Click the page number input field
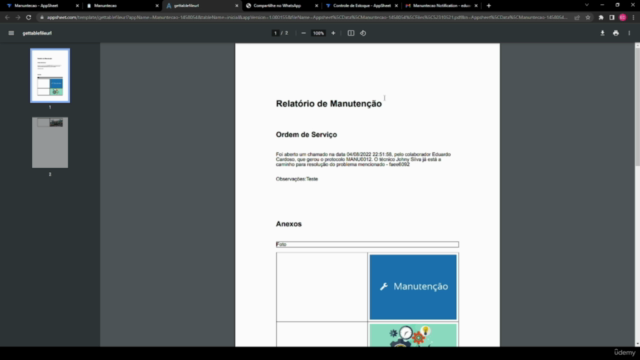The image size is (640, 360). 276,33
